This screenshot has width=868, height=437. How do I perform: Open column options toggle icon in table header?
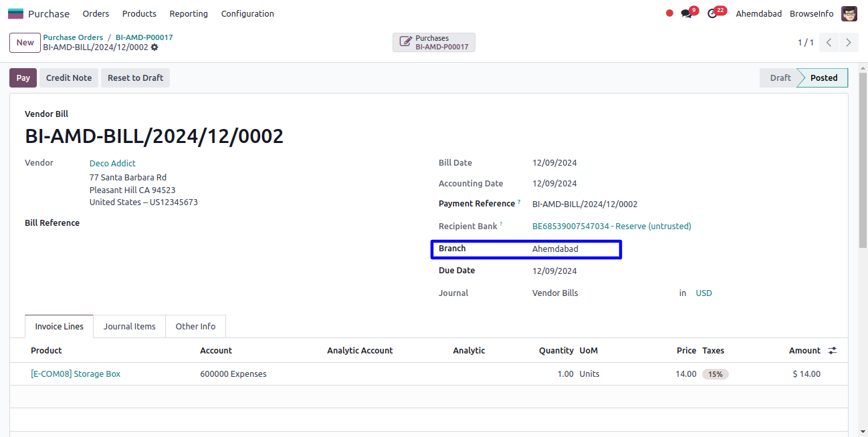point(833,350)
